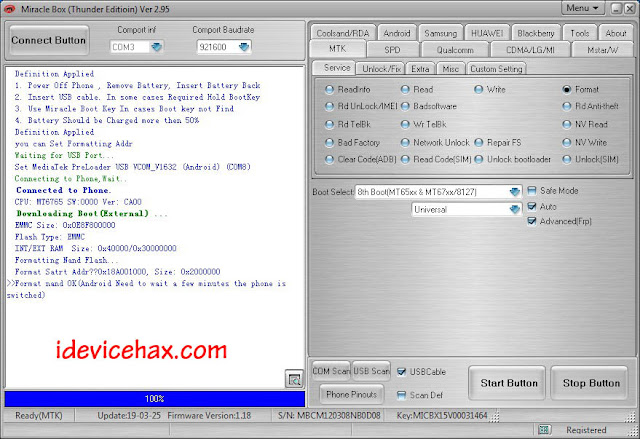640x439 pixels.
Task: Select the Clear Code(ADB) option
Action: point(329,160)
